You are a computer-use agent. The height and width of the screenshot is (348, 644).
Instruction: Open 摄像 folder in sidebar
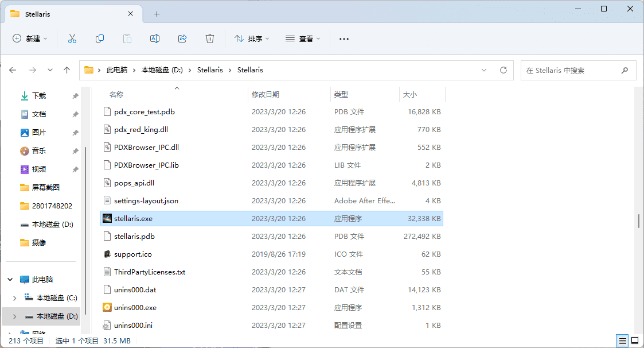[39, 243]
